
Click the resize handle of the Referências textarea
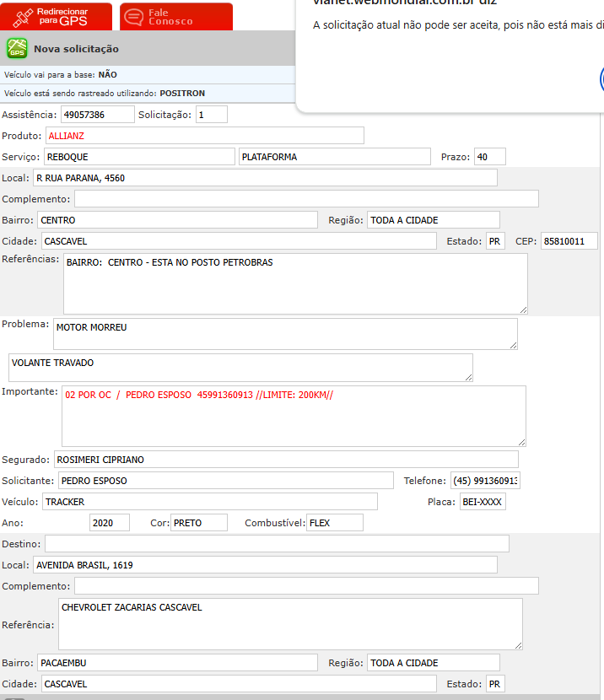click(x=522, y=309)
